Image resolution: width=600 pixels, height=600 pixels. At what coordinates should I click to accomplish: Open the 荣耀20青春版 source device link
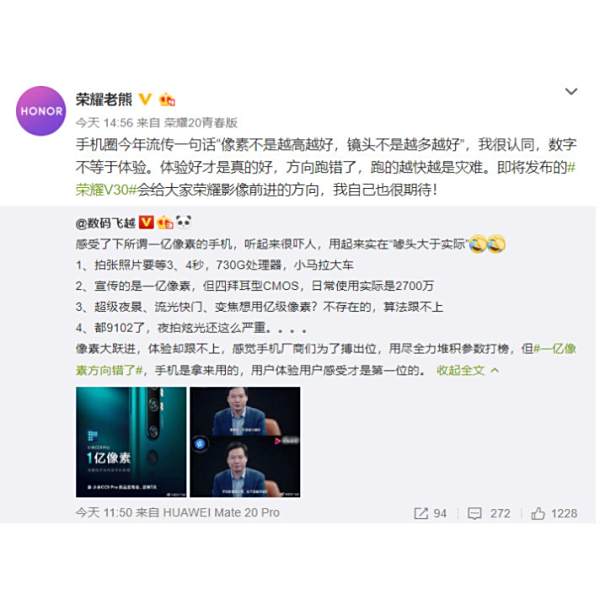tap(201, 123)
